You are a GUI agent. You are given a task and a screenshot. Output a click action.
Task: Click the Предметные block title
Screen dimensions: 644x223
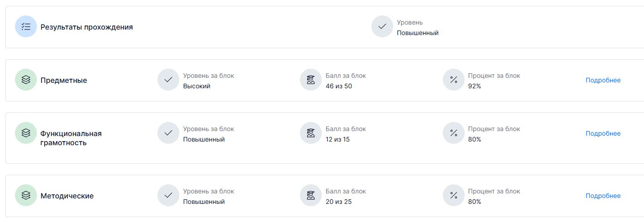tap(64, 81)
